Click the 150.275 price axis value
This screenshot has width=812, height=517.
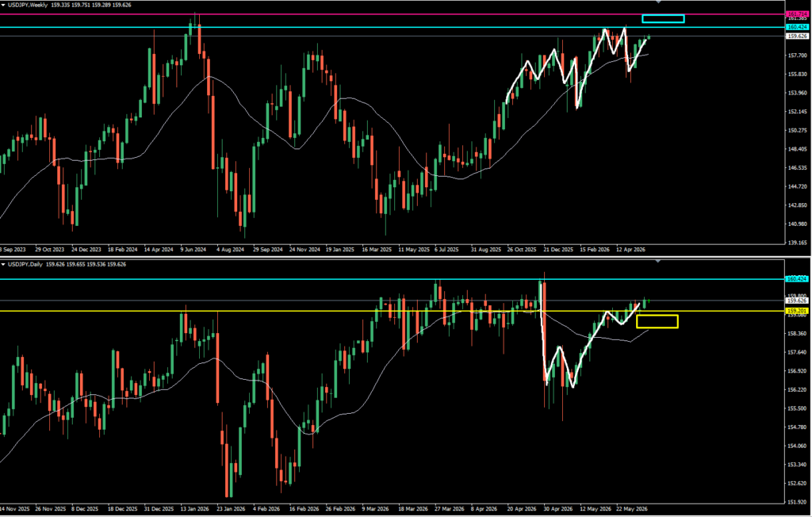coord(798,130)
